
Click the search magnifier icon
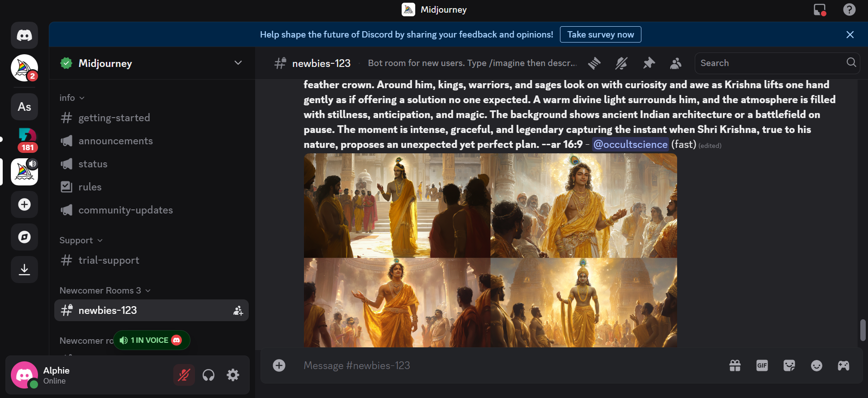click(x=851, y=62)
